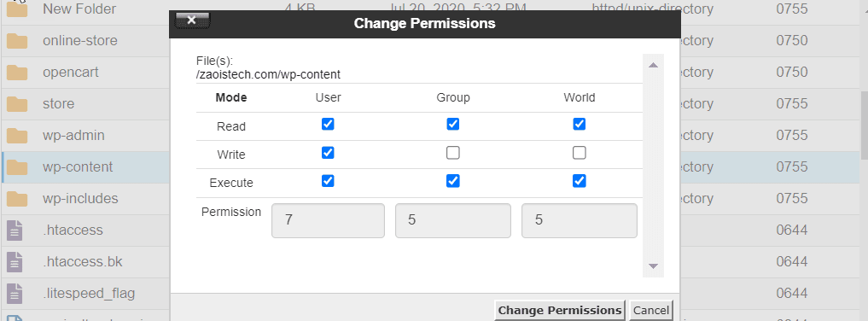Click the Change Permissions button

coord(560,310)
